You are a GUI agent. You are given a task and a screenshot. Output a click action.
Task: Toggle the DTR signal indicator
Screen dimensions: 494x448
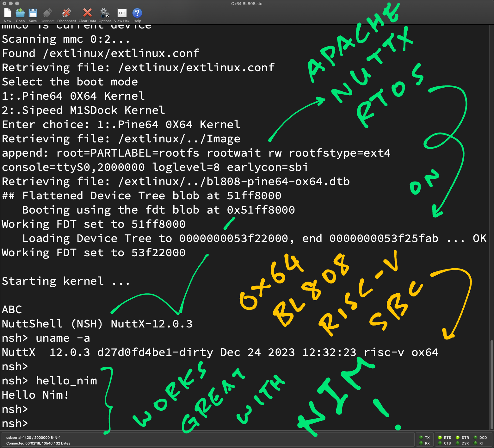click(x=458, y=438)
